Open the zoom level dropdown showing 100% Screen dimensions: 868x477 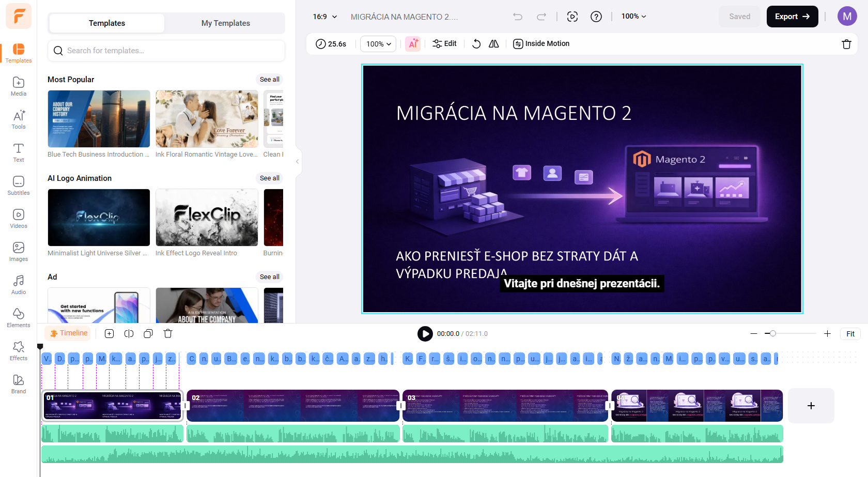tap(633, 16)
